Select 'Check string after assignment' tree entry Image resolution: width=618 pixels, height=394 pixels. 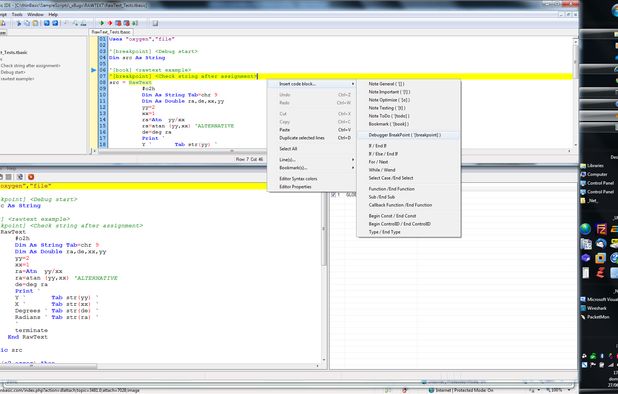30,66
